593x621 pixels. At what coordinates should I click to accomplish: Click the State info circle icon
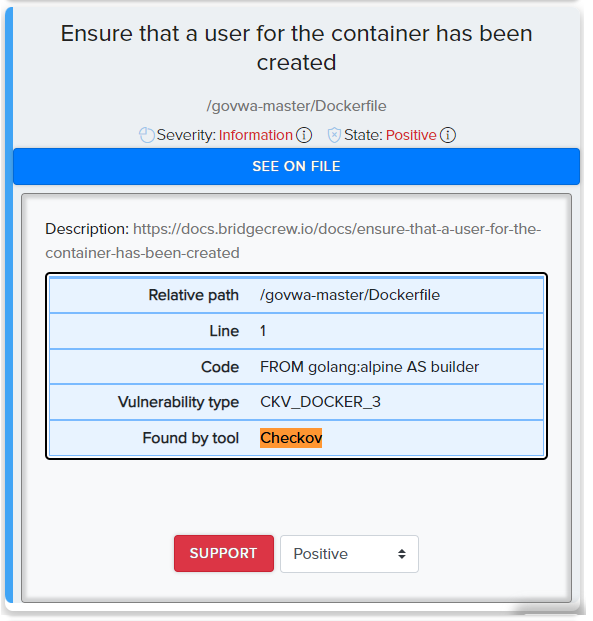(x=448, y=135)
